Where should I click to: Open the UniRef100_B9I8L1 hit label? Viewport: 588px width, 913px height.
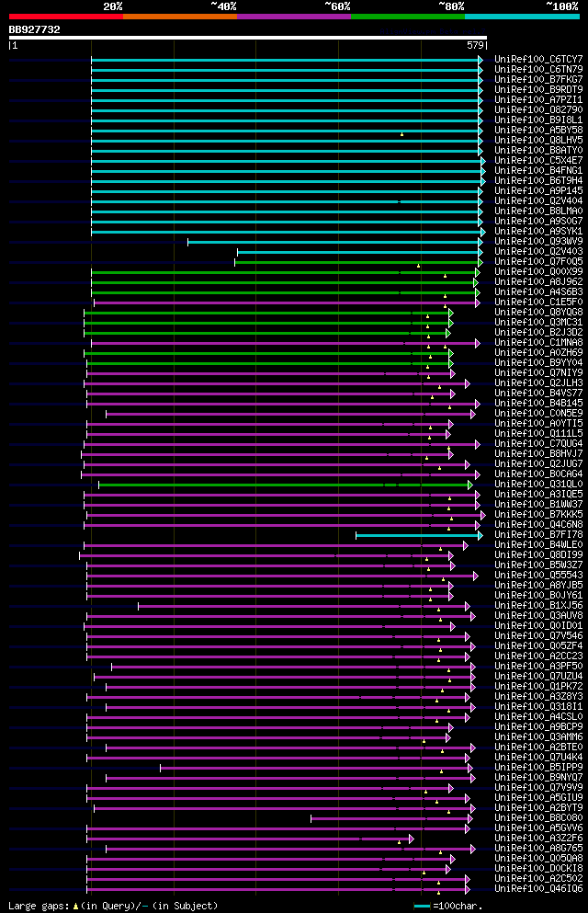(538, 120)
